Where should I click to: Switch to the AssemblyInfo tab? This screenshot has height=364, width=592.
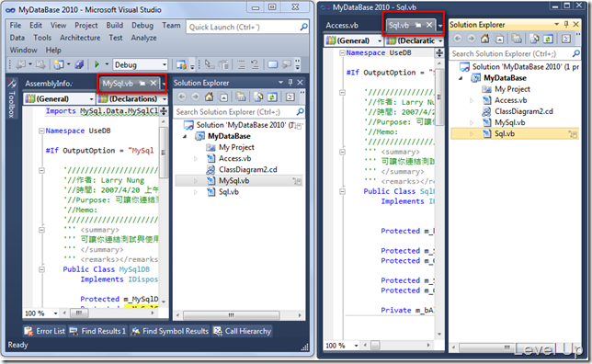(49, 84)
